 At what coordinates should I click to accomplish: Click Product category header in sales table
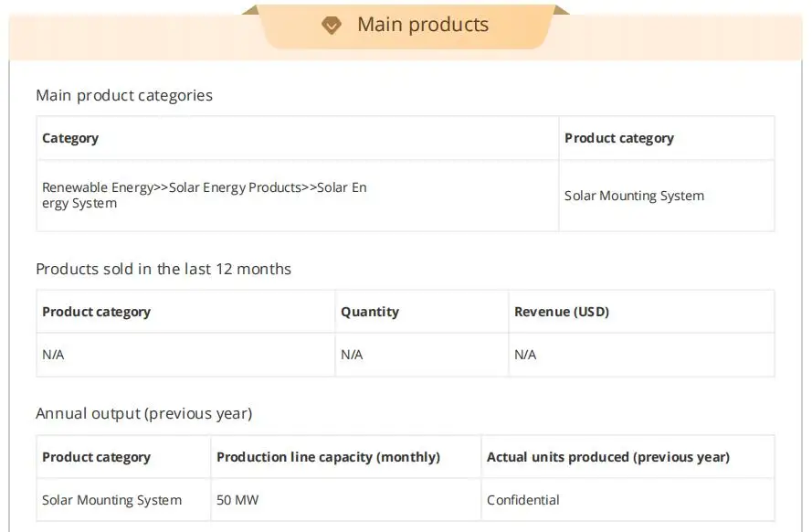pyautogui.click(x=96, y=312)
